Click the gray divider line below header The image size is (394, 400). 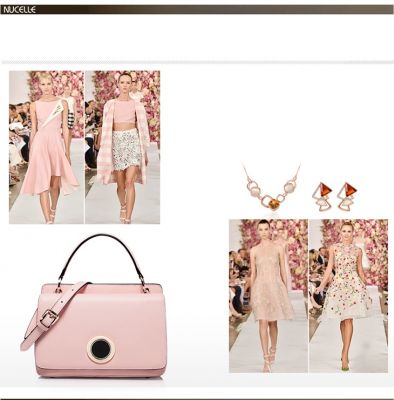pyautogui.click(x=197, y=62)
